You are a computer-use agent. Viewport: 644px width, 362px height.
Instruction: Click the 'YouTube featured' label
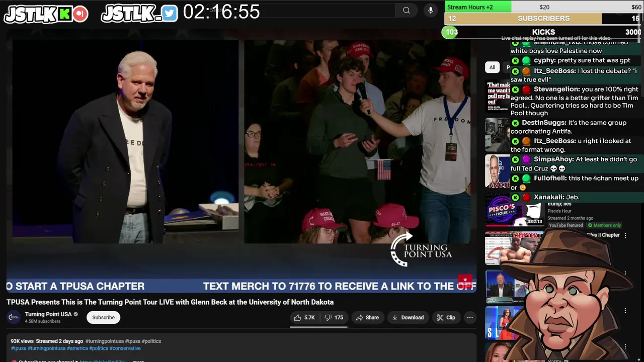566,225
